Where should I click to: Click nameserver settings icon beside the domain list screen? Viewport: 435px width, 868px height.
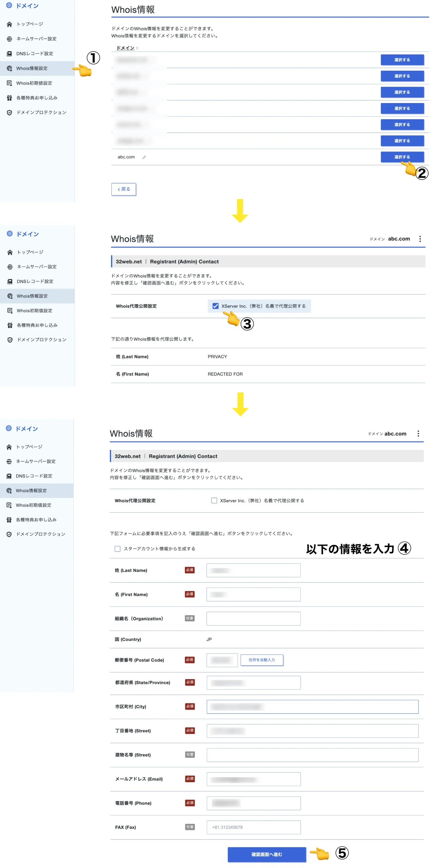10,39
